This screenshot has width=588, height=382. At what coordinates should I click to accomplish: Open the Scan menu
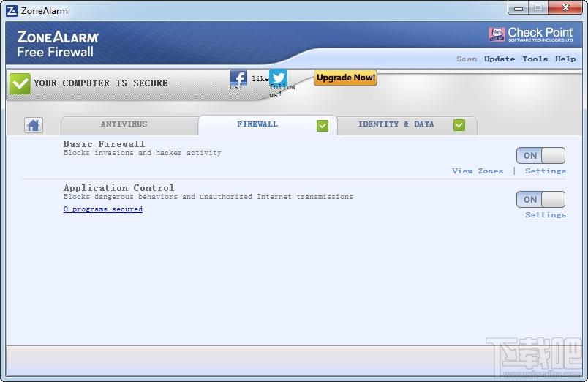(467, 59)
